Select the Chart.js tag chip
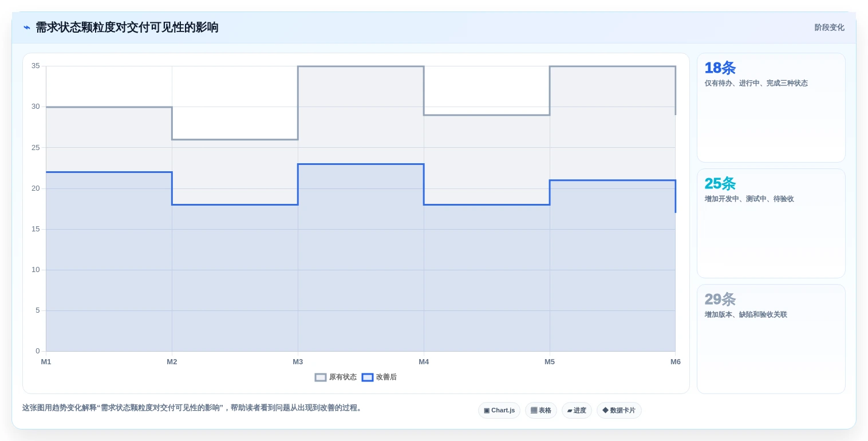 click(x=499, y=410)
